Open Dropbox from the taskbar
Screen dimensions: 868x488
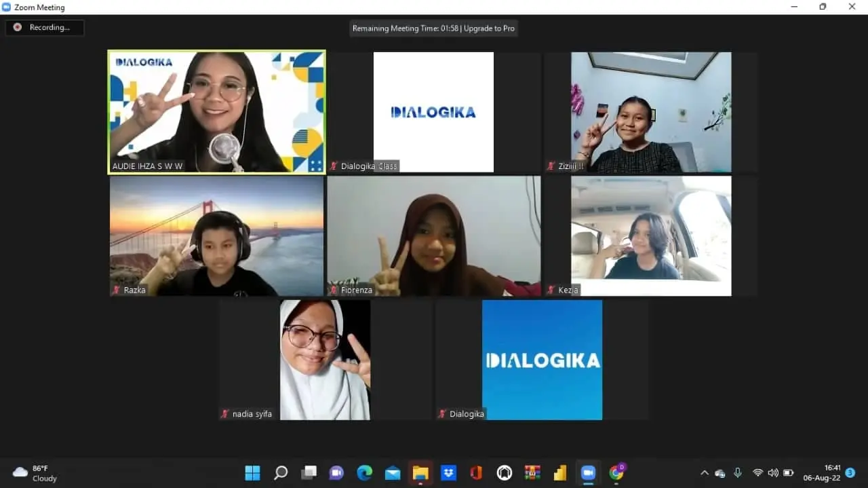(x=448, y=473)
